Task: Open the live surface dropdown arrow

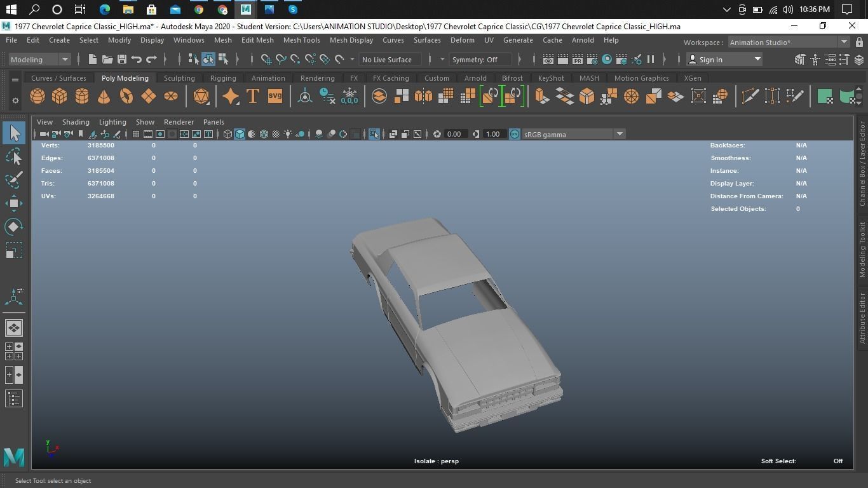Action: (352, 60)
